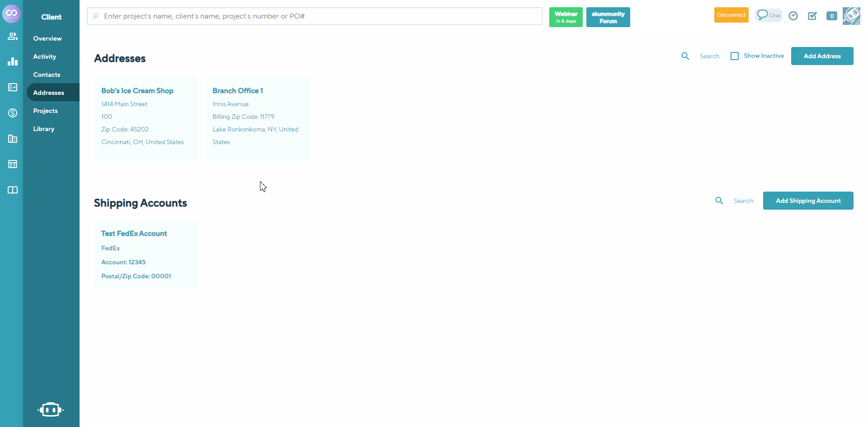
Task: Open the tasks checkbox icon in top bar
Action: [812, 15]
